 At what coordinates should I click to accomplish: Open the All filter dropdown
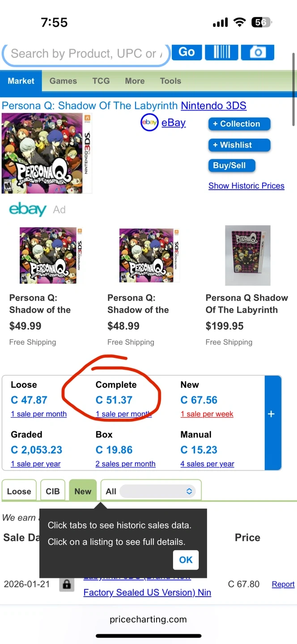[x=157, y=491]
